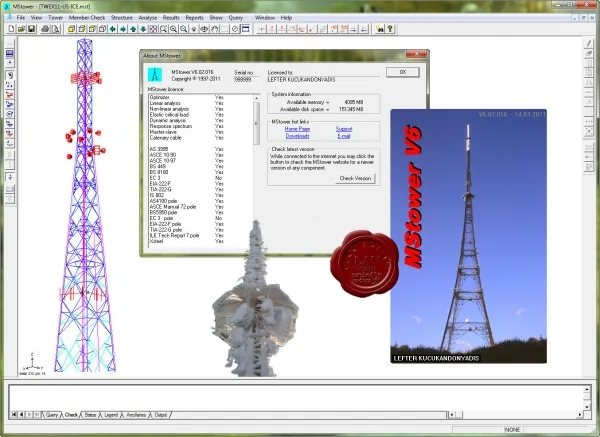Viewport: 600px width, 437px height.
Task: Open a file with the folder icon
Action: [21, 29]
